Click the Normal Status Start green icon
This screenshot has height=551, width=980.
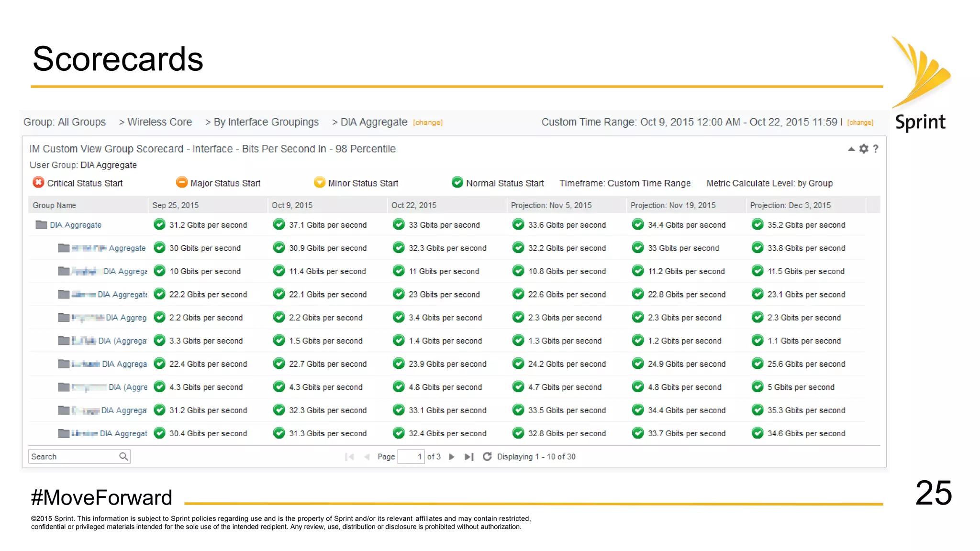[x=457, y=182]
